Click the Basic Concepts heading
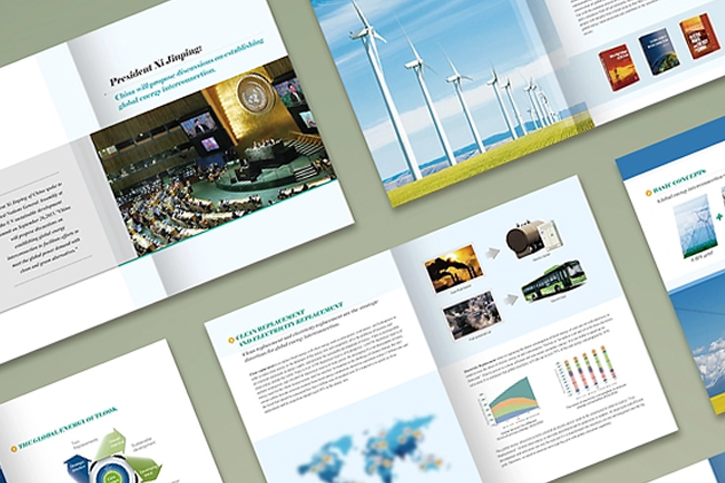This screenshot has height=483, width=725. (x=679, y=181)
